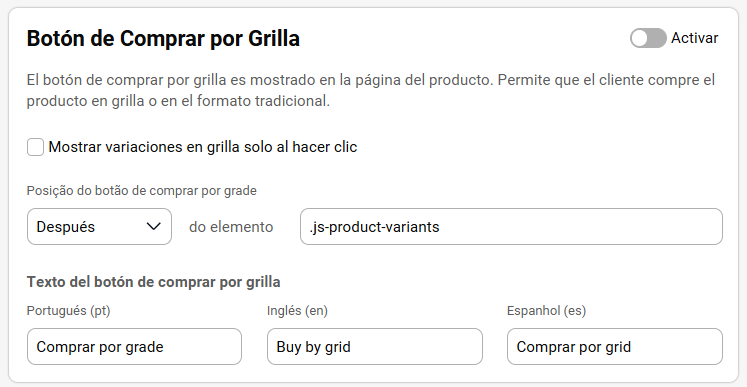Click the Inglés (en) field label
Screen dimensions: 747x387
297,311
